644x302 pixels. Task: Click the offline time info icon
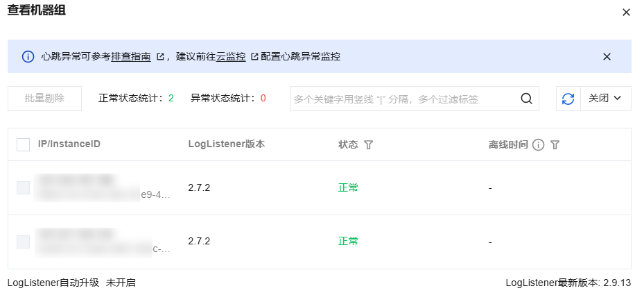tap(538, 144)
